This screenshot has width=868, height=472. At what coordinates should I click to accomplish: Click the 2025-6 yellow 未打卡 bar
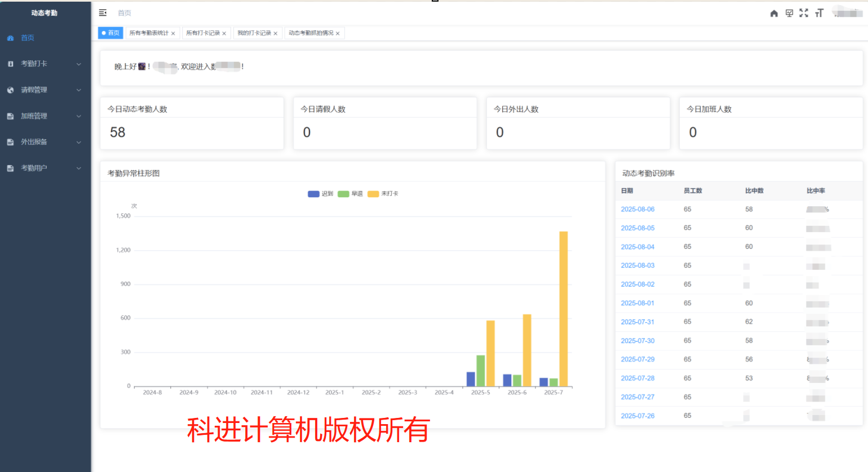(527, 350)
